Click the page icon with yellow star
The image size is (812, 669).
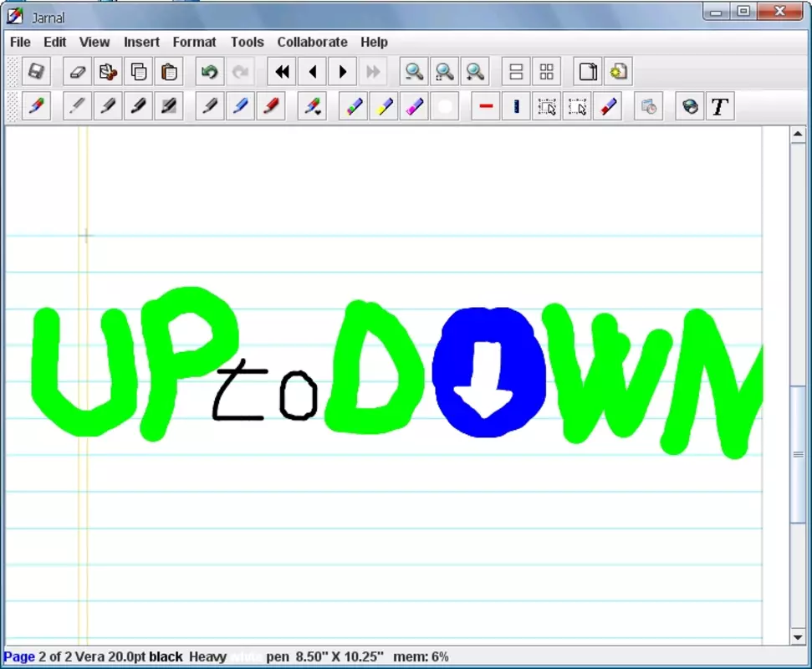pyautogui.click(x=619, y=71)
